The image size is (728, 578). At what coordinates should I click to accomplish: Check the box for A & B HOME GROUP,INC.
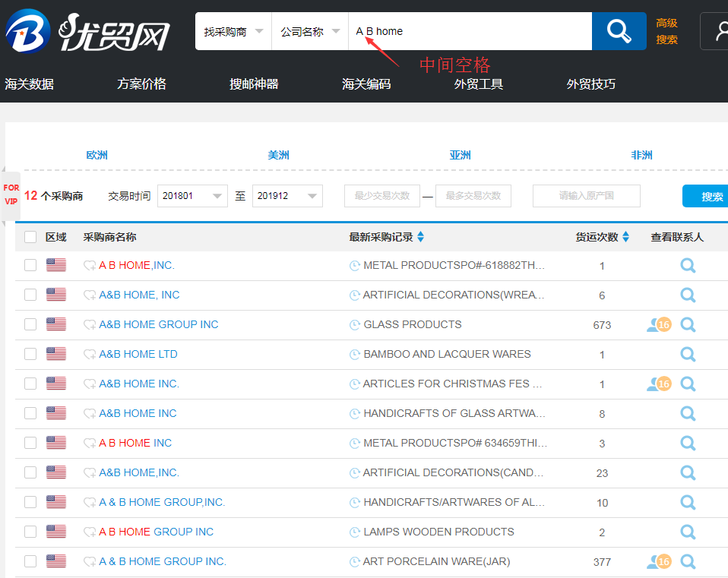click(30, 502)
